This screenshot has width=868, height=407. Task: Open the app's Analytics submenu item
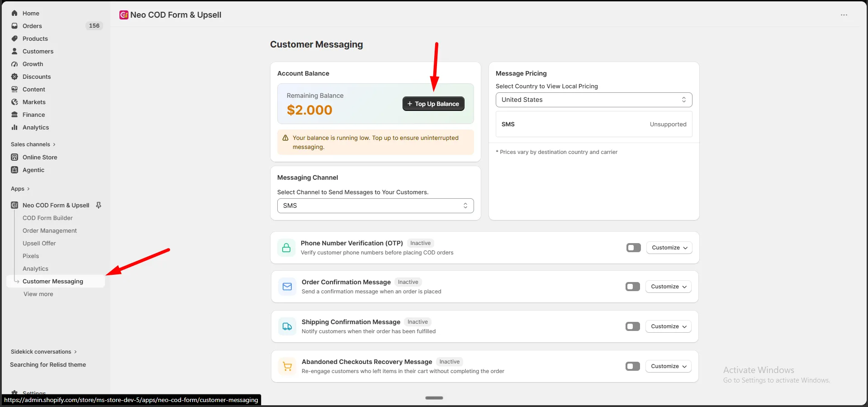point(35,268)
